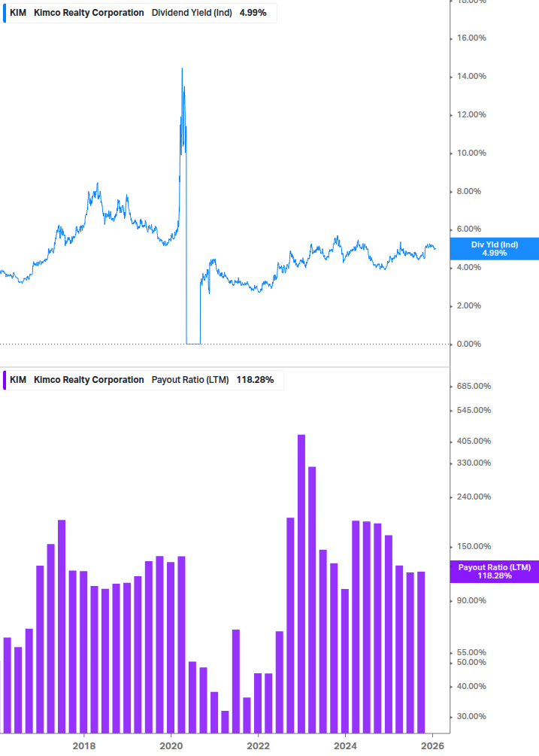Select the blue Div Yld (Ind) axis tag
539x756 pixels.
point(494,249)
